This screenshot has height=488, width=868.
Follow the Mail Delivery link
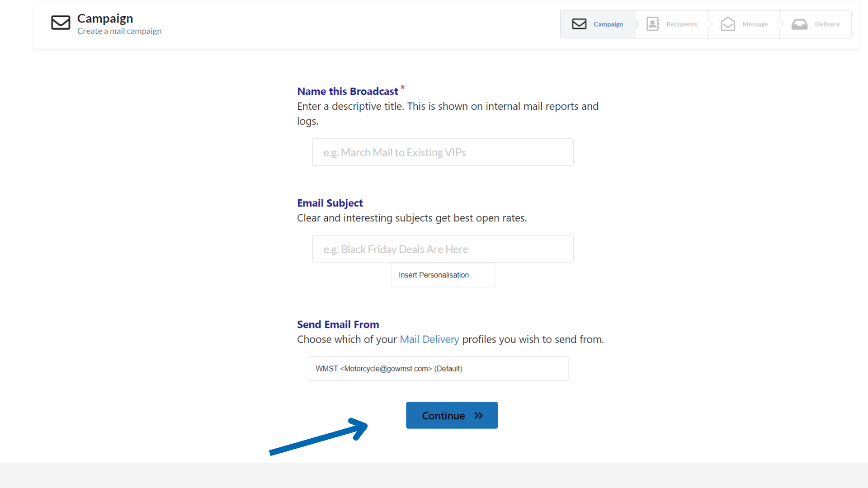pos(429,339)
